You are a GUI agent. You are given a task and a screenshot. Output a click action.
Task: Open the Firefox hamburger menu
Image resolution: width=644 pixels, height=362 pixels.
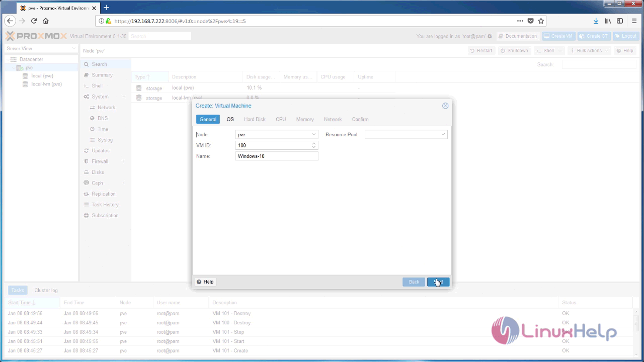[634, 21]
